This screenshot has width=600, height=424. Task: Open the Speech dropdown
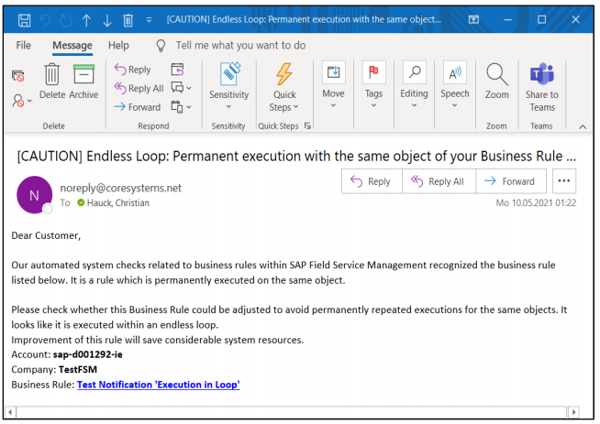tap(455, 85)
